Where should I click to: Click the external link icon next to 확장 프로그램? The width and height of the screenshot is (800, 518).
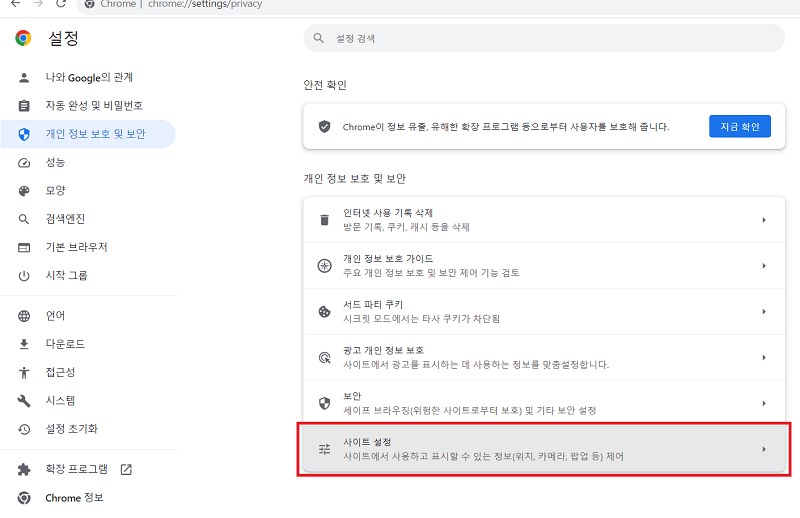[x=126, y=470]
